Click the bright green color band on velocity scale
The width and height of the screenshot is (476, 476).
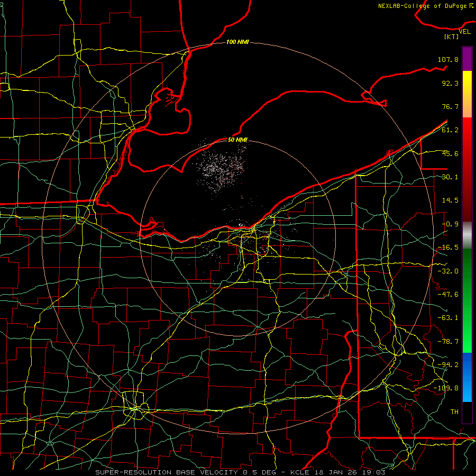467,300
